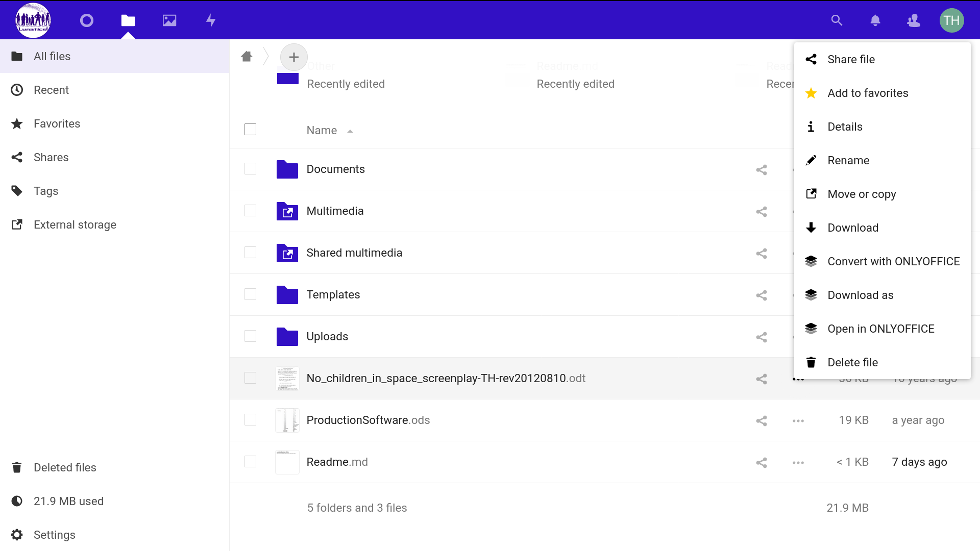Select Convert with ONLYOFFICE menu entry

coord(893,262)
